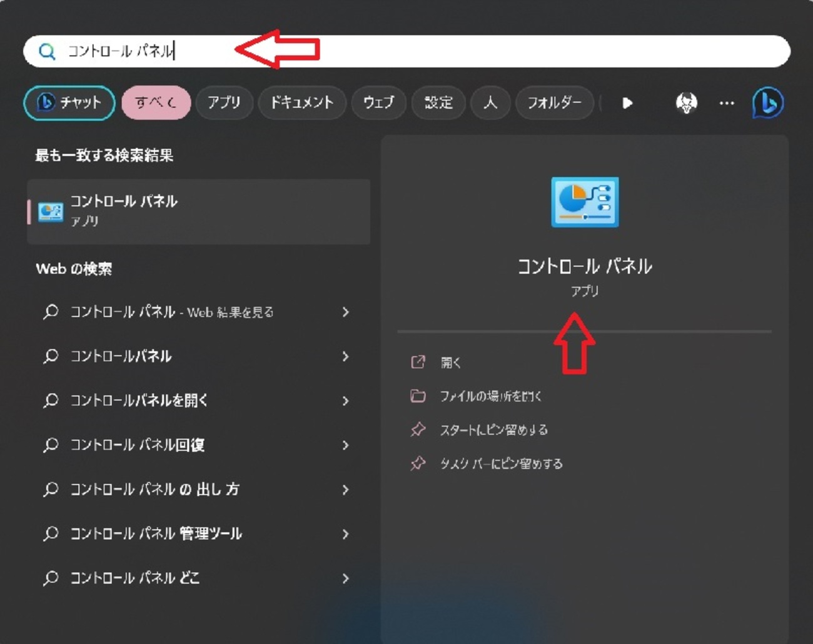
Task: Click search icon beside コントロール パネル 管理ツール
Action: point(51,534)
